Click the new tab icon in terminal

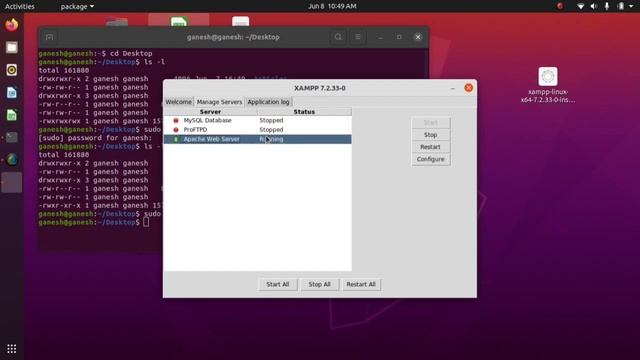pyautogui.click(x=49, y=37)
